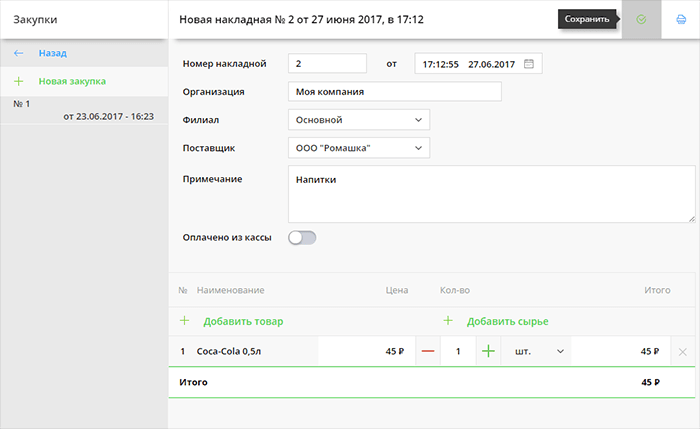Screen dimensions: 700x429
Task: Click the print invoice icon
Action: [681, 19]
